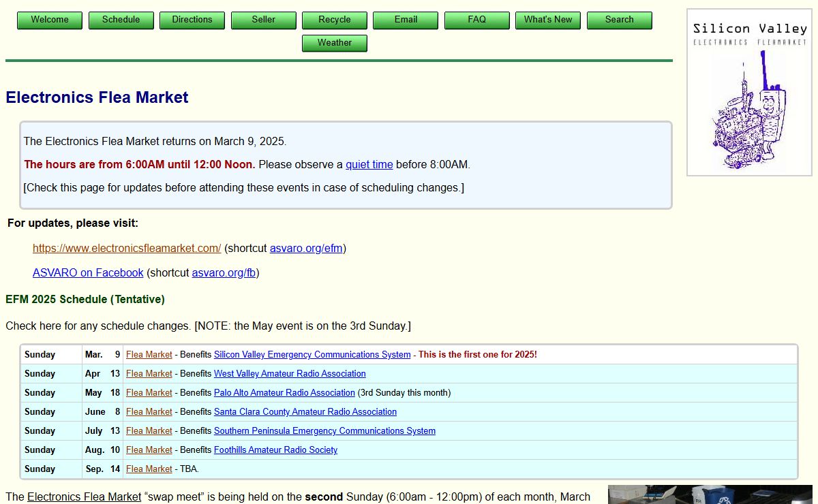Click the flea market photo thumbnail
818x504 pixels.
[x=710, y=494]
